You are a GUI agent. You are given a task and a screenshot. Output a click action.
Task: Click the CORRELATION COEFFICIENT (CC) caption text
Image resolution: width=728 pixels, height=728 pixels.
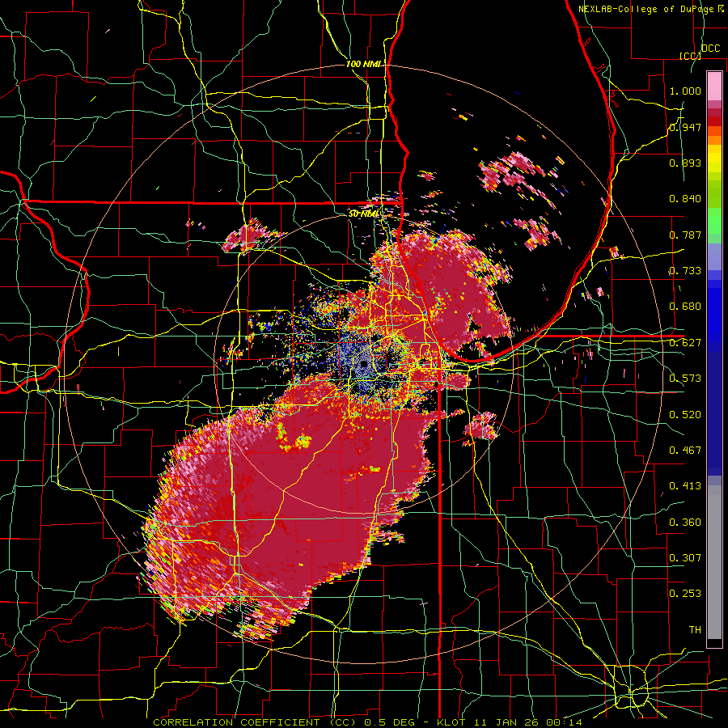pyautogui.click(x=255, y=722)
